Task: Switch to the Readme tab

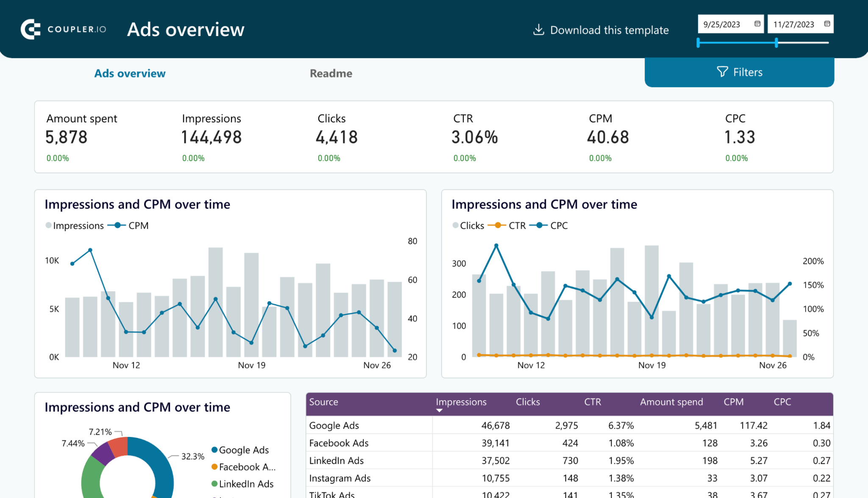Action: (x=331, y=73)
